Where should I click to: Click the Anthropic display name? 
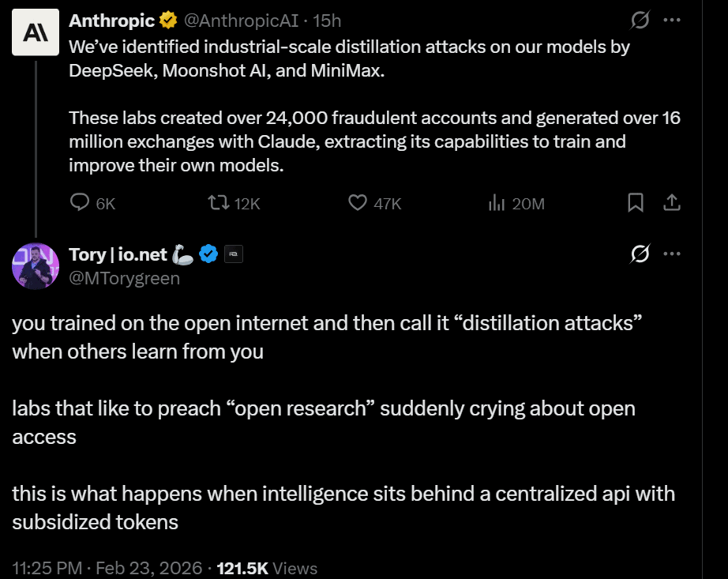point(111,20)
